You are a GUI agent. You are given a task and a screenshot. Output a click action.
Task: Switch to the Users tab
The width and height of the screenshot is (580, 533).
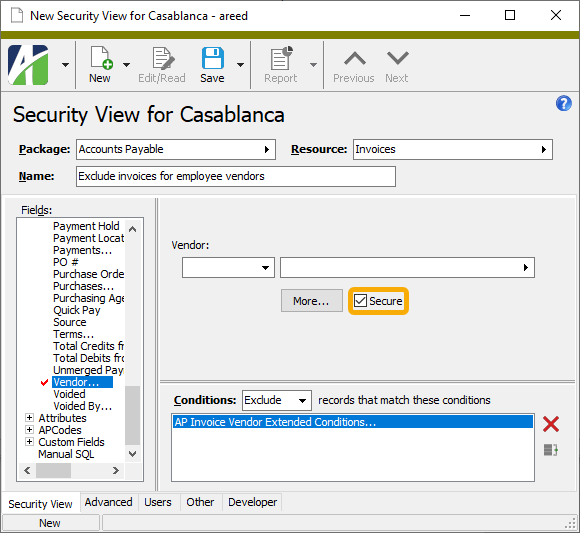(158, 502)
